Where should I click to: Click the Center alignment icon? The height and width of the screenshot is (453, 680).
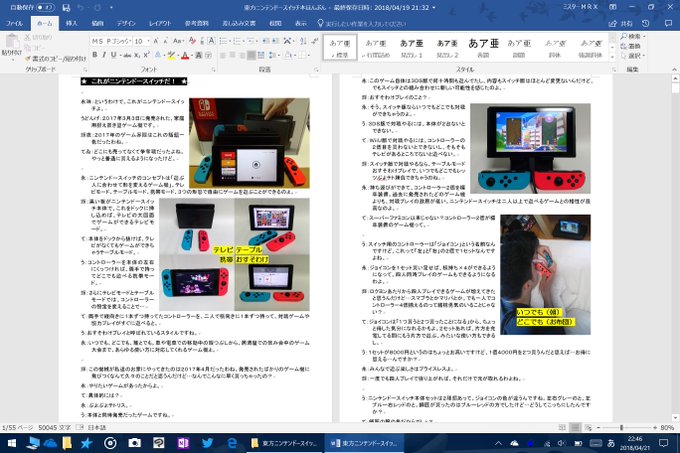point(232,55)
